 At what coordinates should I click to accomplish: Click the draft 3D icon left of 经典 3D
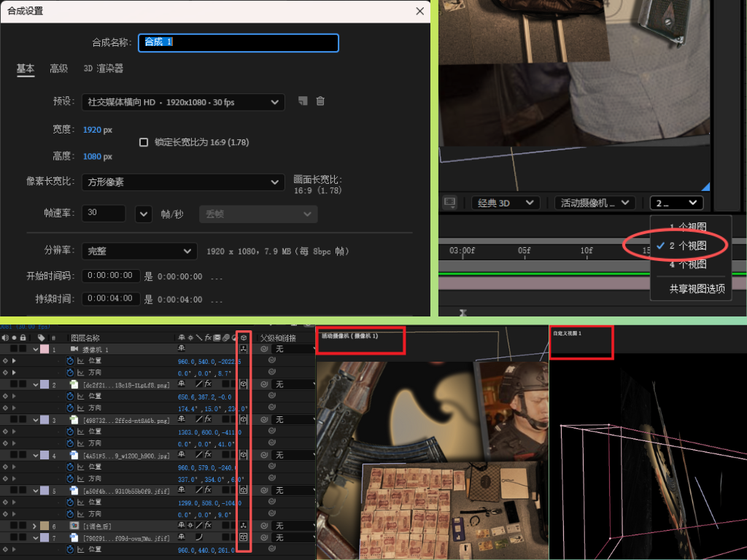pos(450,203)
